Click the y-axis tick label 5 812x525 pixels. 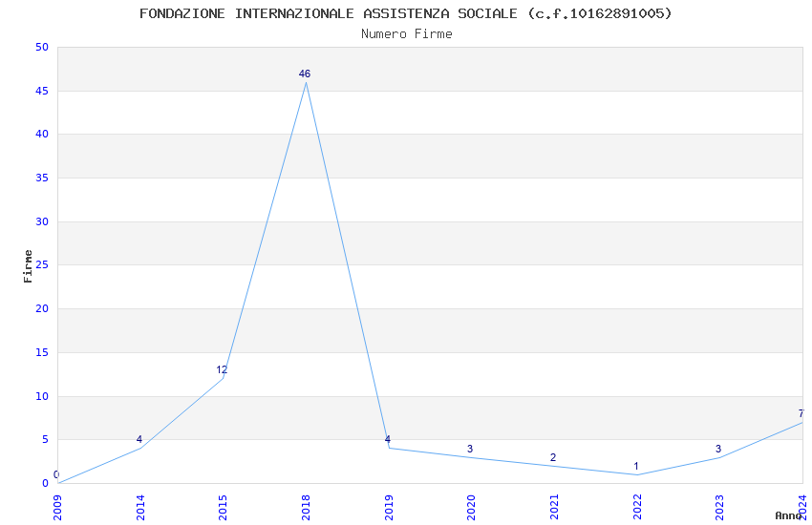pos(45,440)
